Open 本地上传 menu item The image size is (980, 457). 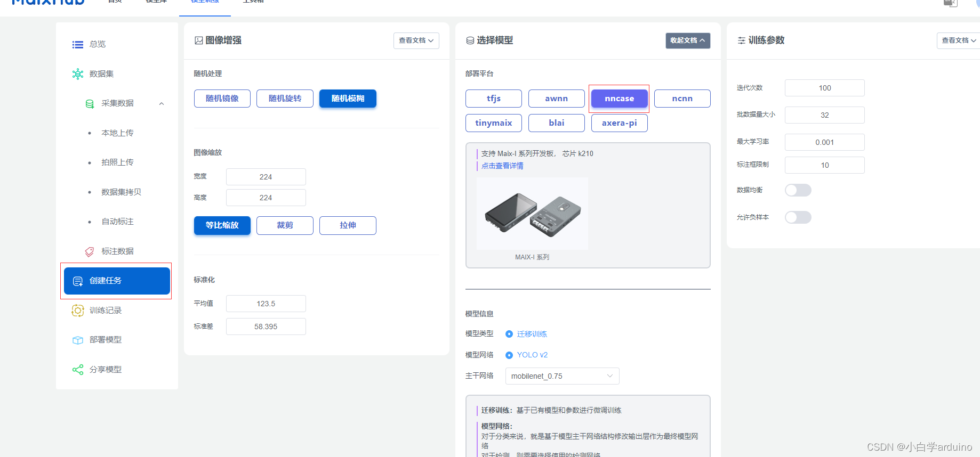click(117, 133)
